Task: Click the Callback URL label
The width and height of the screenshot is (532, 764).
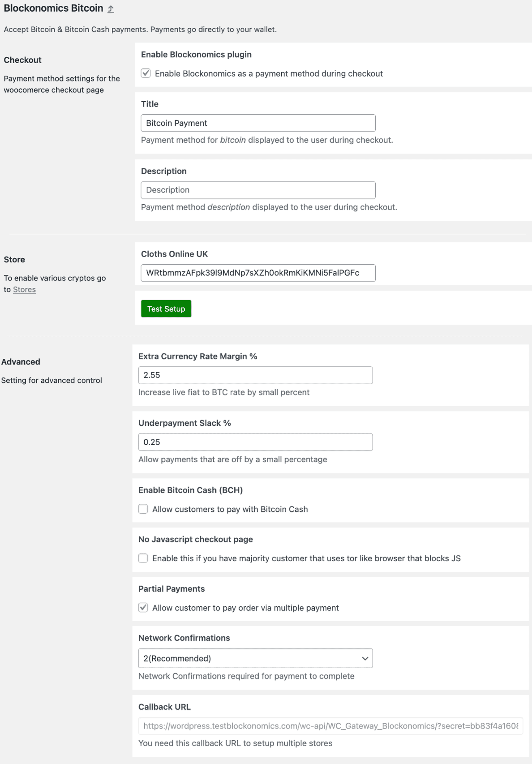Action: (164, 707)
